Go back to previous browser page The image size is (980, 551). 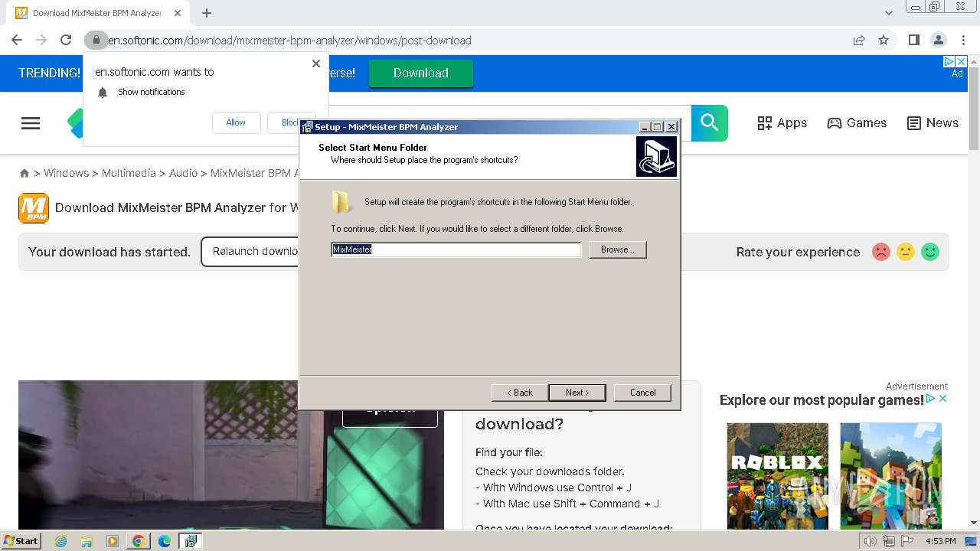pyautogui.click(x=17, y=40)
